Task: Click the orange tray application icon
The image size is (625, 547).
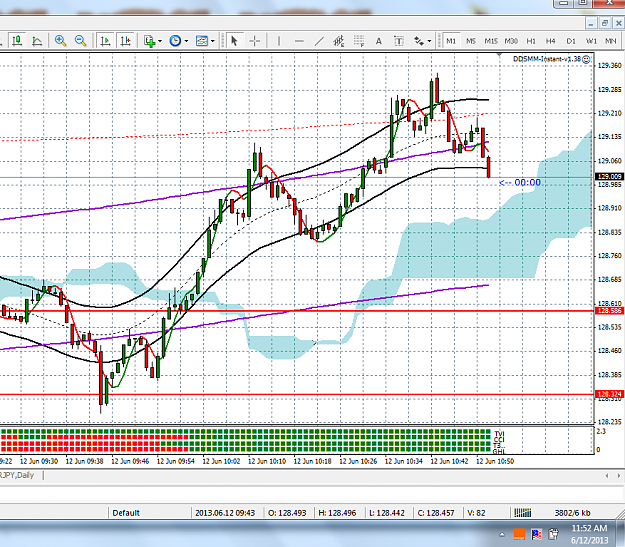Action: [x=519, y=534]
